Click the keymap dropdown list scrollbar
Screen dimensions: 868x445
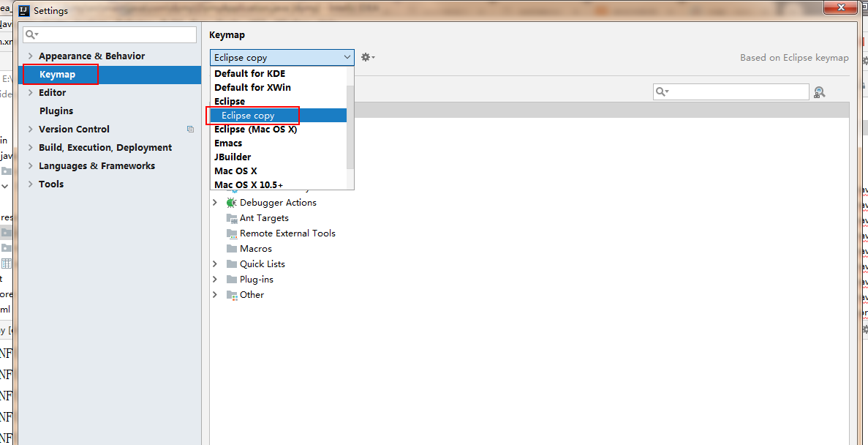[350, 127]
